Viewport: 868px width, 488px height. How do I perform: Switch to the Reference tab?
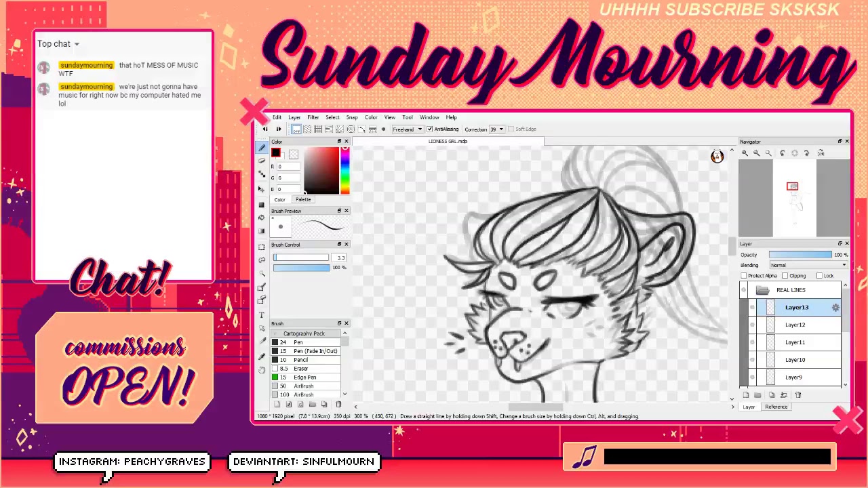776,407
